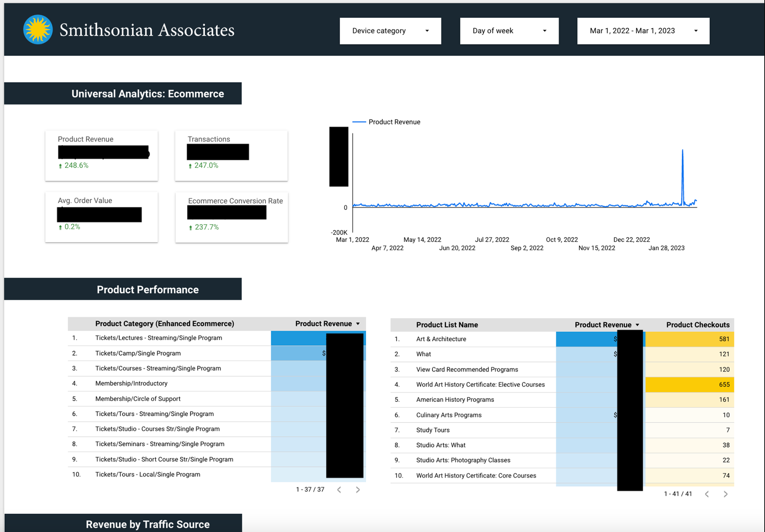Image resolution: width=765 pixels, height=532 pixels.
Task: Sort Product List table by Product Revenue
Action: click(x=607, y=325)
